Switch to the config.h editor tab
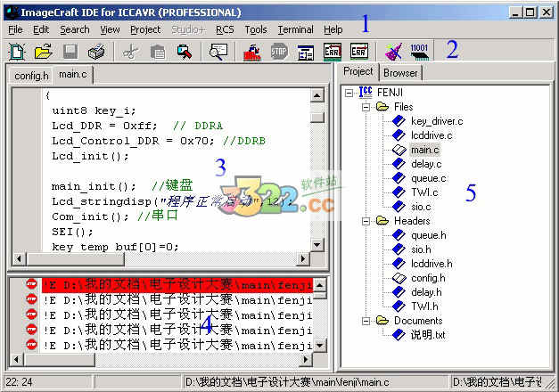559x392 pixels. [31, 76]
